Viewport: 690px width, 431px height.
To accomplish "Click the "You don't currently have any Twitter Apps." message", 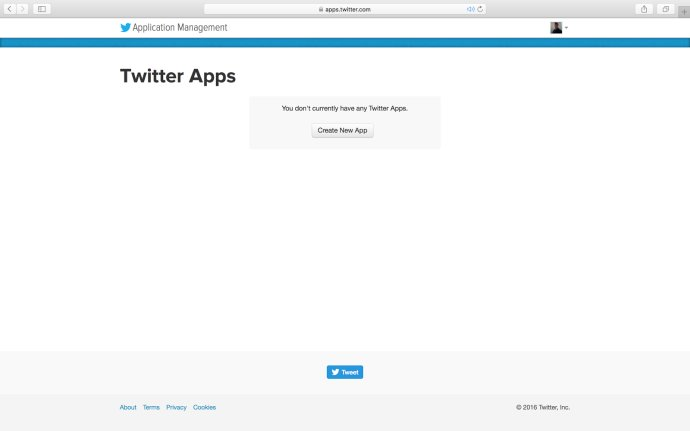I will click(345, 108).
